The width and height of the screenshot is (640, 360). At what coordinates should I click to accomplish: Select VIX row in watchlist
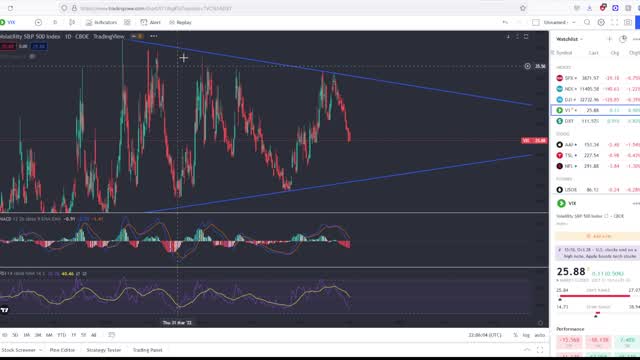[595, 110]
